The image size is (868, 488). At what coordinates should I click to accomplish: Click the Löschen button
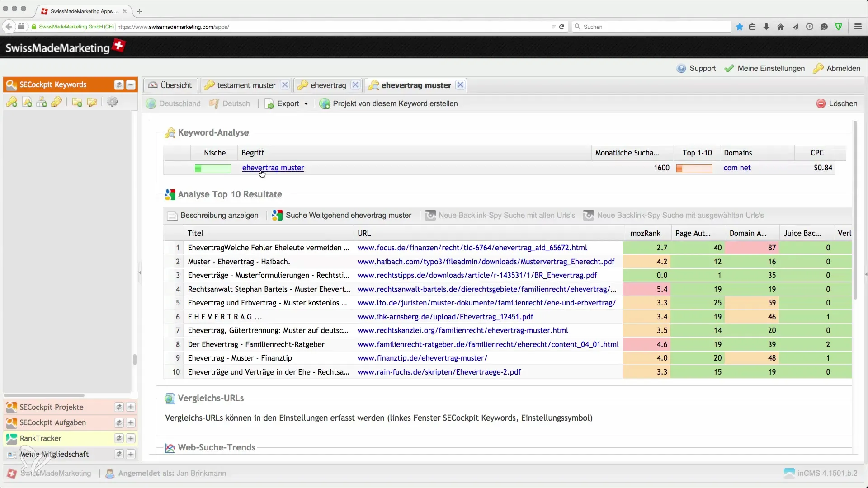pyautogui.click(x=837, y=104)
